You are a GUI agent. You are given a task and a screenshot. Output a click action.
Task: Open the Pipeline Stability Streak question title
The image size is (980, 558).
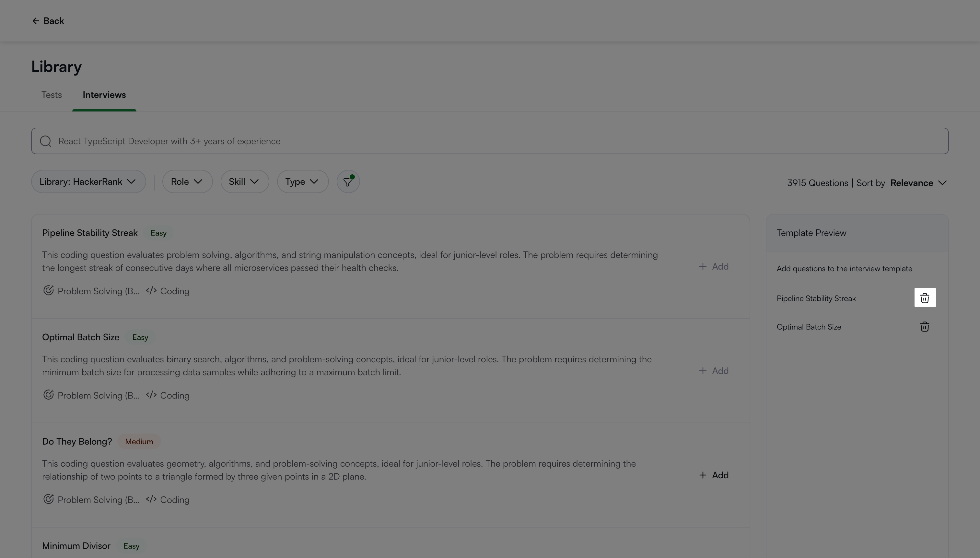[x=90, y=233]
